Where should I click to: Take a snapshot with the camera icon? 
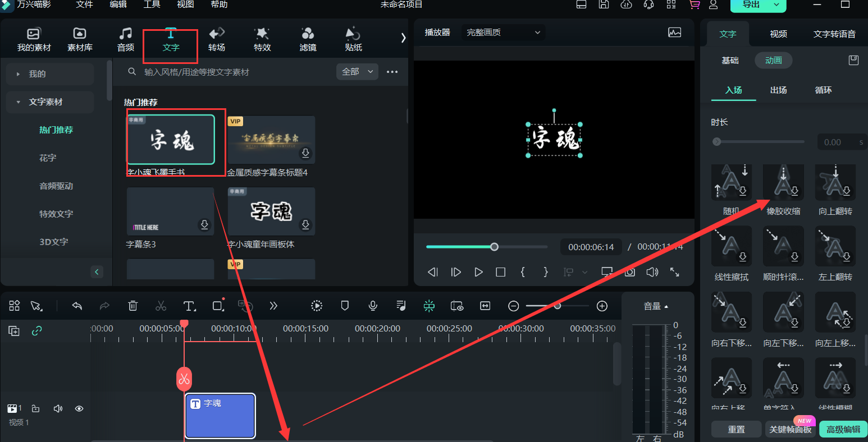point(630,272)
